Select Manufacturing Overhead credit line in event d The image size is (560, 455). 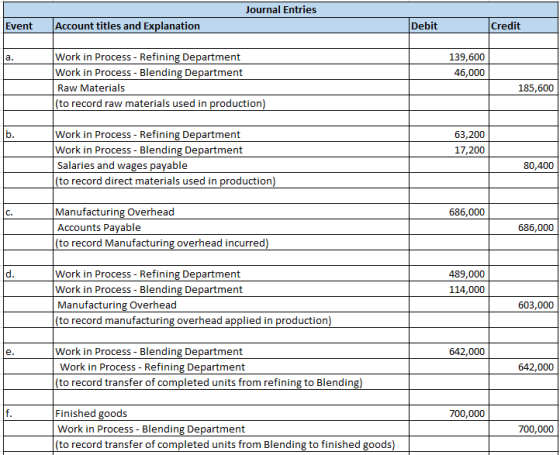(x=231, y=305)
